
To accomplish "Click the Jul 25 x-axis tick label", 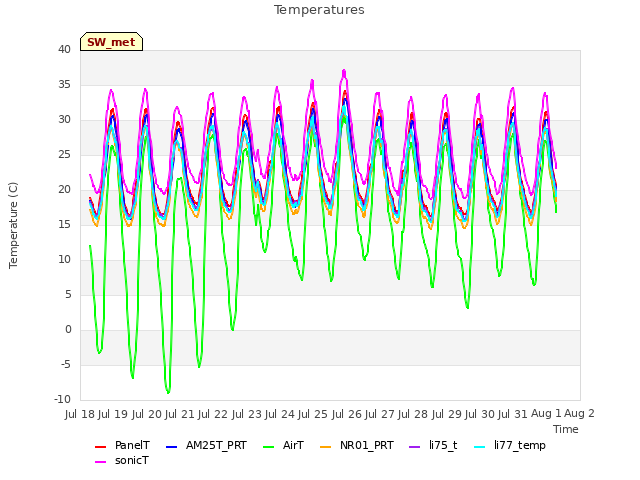I will (x=314, y=414).
